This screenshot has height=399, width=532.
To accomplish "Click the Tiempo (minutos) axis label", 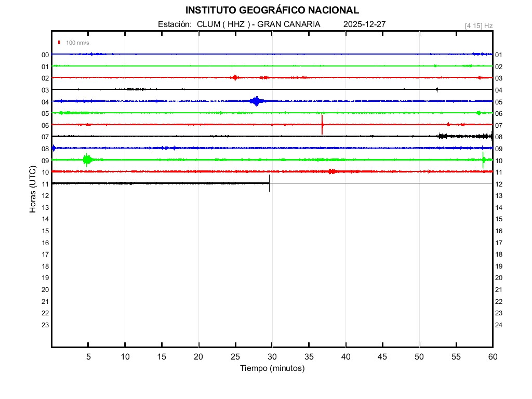I will [272, 368].
